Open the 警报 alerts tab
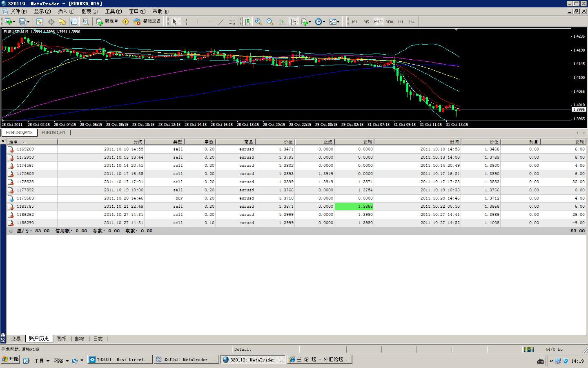Viewport: 588px width, 368px height. coord(62,339)
